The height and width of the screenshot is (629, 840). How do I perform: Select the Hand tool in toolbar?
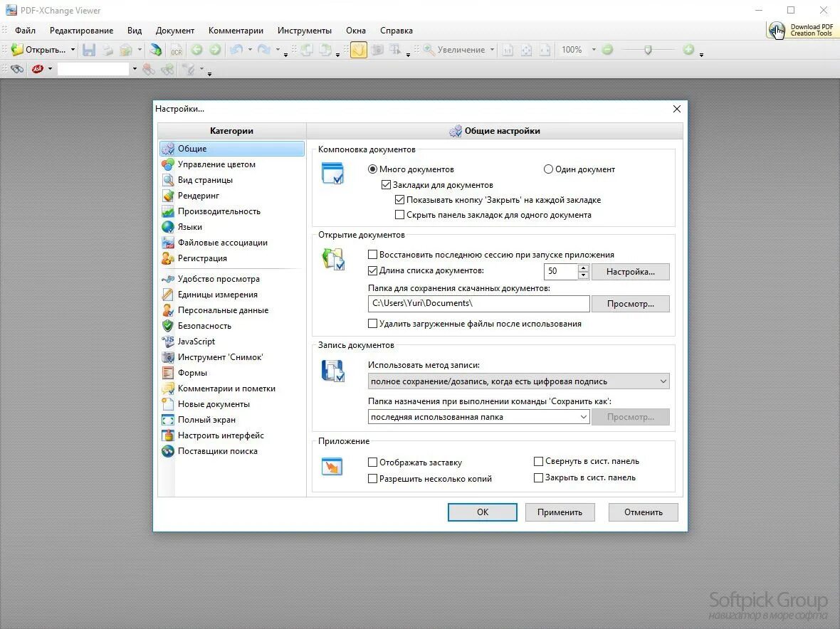(358, 50)
